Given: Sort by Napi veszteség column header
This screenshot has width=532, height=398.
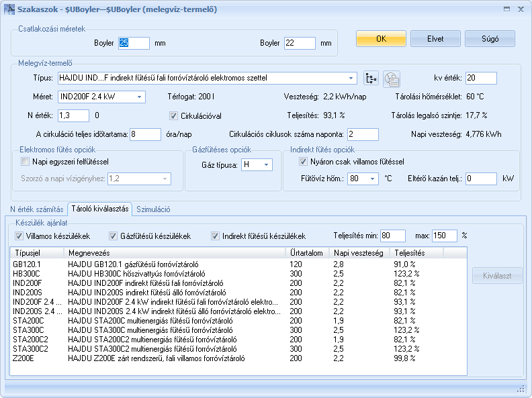Looking at the screenshot, I should (359, 253).
